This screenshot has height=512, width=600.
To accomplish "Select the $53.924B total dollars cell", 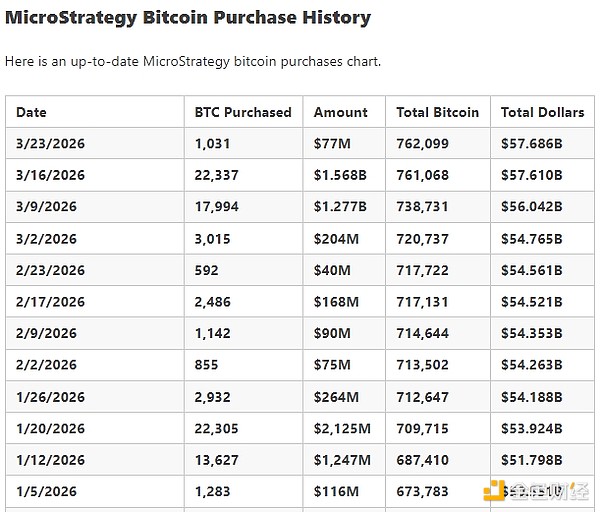I will [532, 428].
